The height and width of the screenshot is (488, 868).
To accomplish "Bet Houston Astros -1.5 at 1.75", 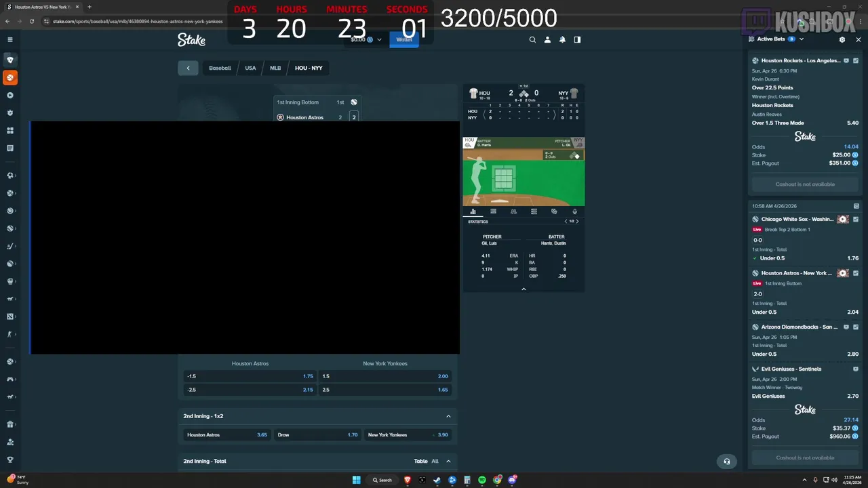I will point(250,376).
